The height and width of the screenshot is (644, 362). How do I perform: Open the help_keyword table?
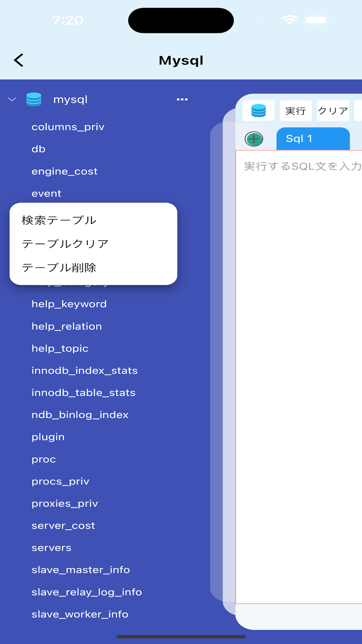pyautogui.click(x=69, y=304)
